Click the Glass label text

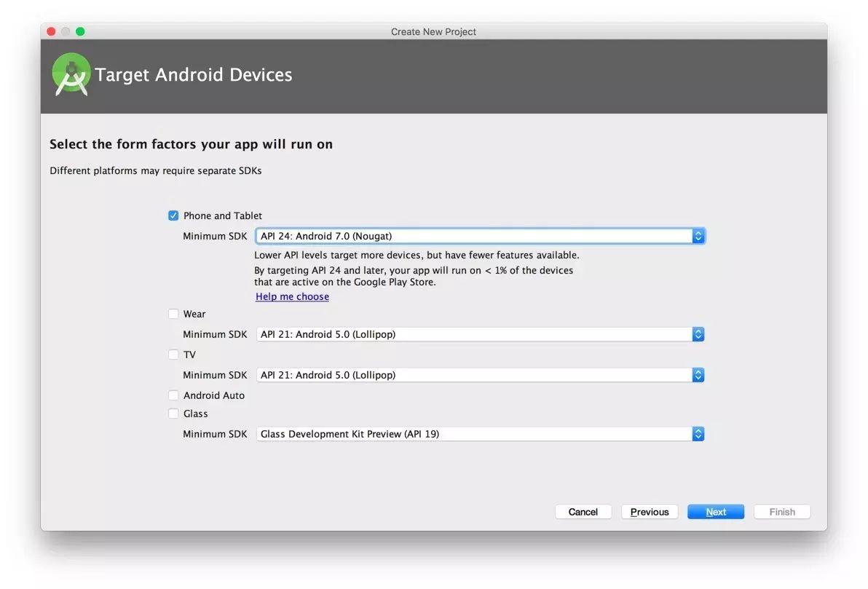coord(195,414)
